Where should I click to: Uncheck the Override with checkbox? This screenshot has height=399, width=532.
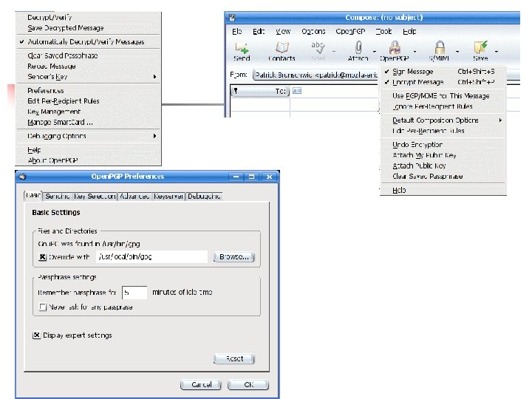[42, 257]
